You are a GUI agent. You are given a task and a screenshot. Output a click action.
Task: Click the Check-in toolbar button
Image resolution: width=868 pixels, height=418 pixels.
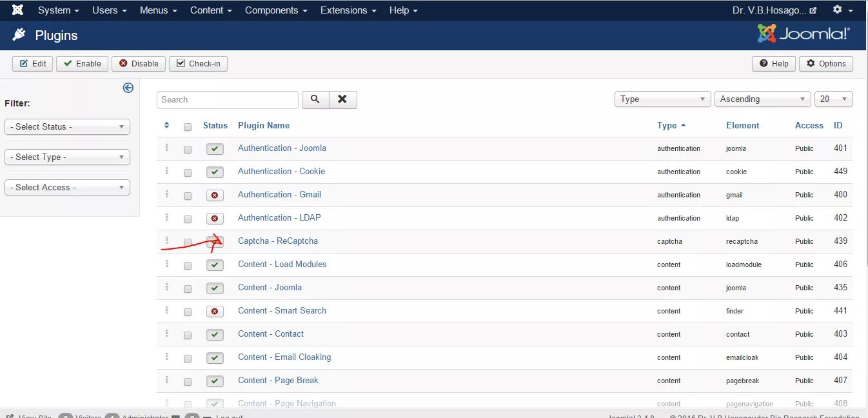pyautogui.click(x=198, y=63)
